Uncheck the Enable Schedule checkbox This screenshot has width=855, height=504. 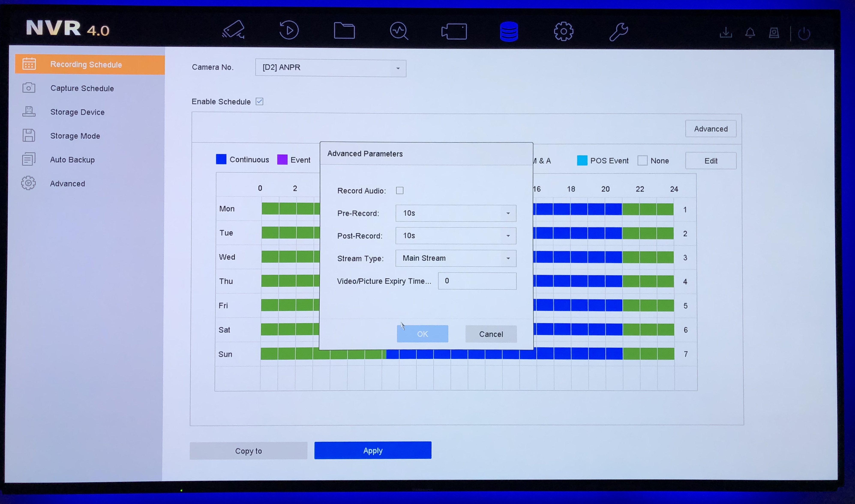(x=259, y=101)
